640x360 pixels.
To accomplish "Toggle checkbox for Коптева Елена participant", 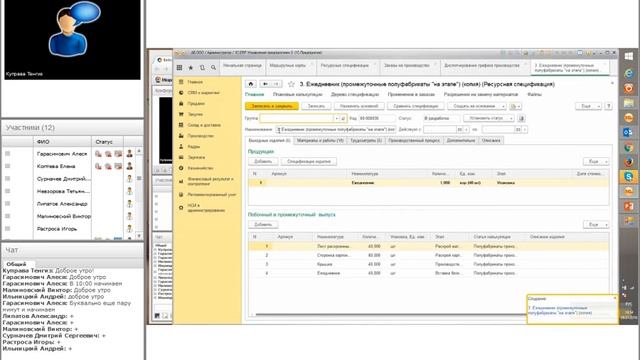I will point(7,166).
